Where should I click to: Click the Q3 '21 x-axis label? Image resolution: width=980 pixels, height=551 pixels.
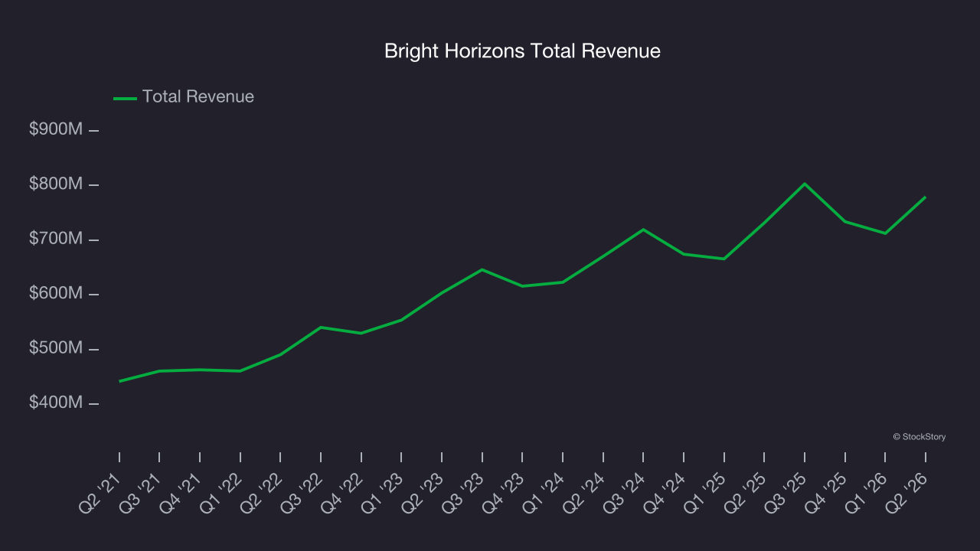(x=142, y=492)
